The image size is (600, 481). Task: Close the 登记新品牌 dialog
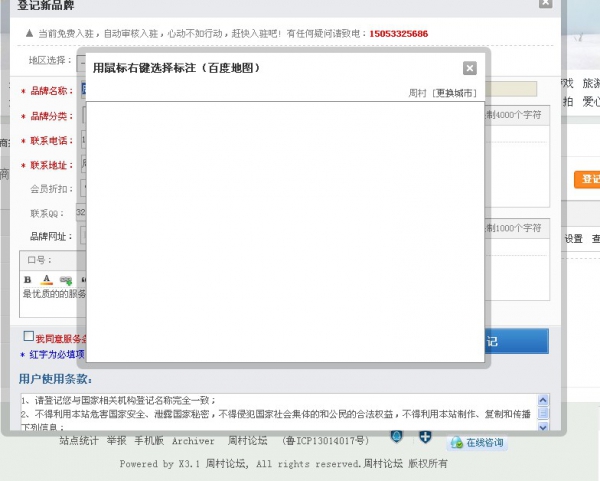pyautogui.click(x=545, y=3)
